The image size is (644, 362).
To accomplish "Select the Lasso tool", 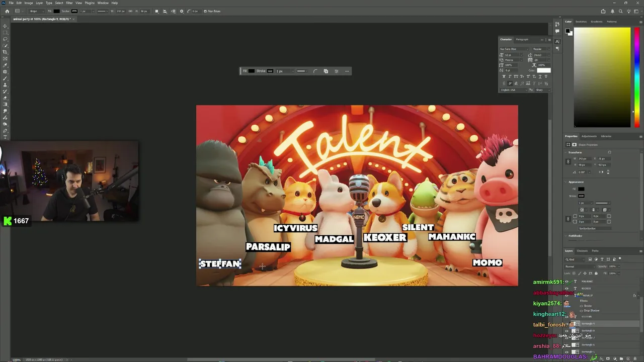I will (5, 39).
